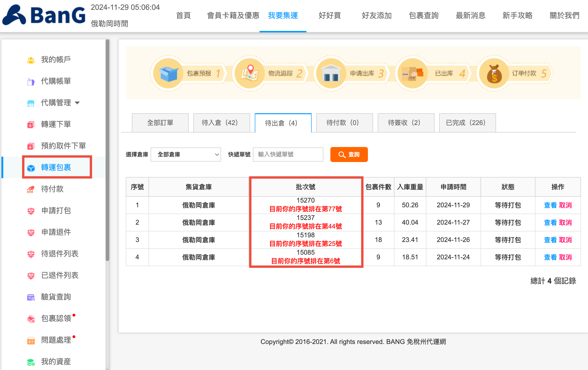The image size is (588, 370).
Task: Switch to the 待入倉 (42) tab
Action: 221,123
